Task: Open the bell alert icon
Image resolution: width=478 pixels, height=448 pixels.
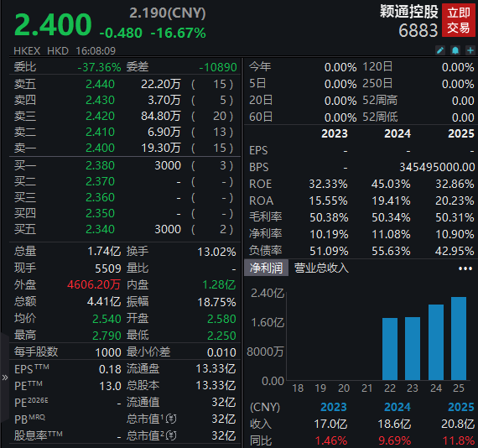Action: click(x=455, y=50)
